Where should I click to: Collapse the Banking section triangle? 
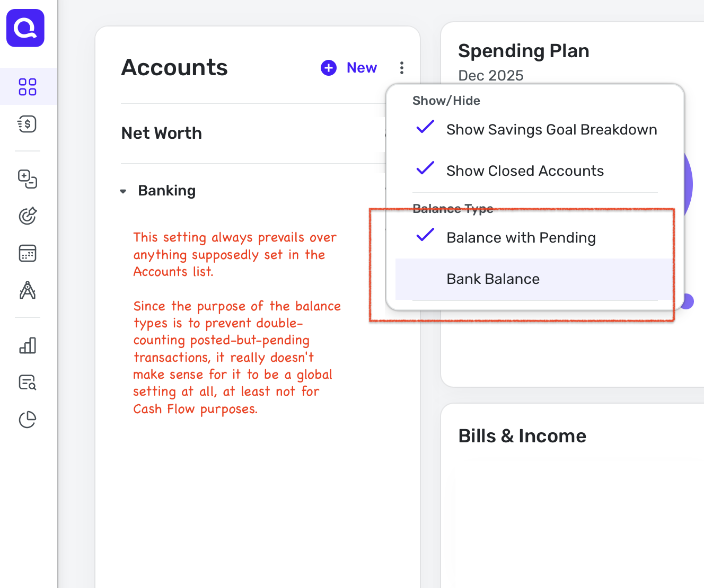123,191
